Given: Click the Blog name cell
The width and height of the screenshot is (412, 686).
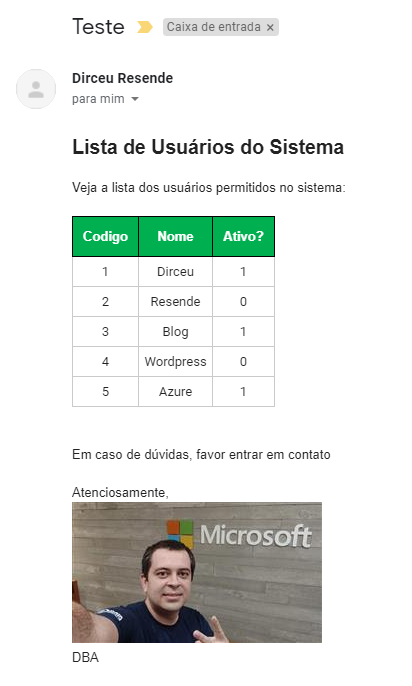Looking at the screenshot, I should pyautogui.click(x=175, y=332).
